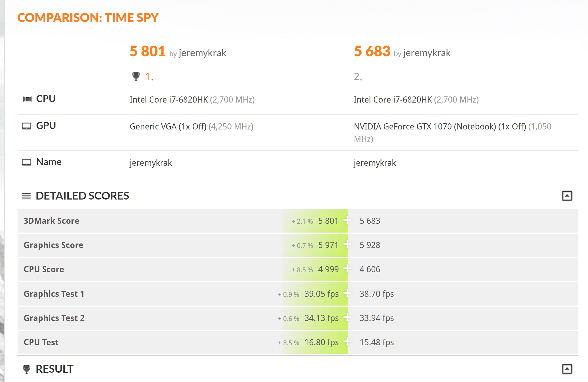This screenshot has height=382, width=588.
Task: Open jeremykrak profile beside 5 683 score
Action: 427,53
